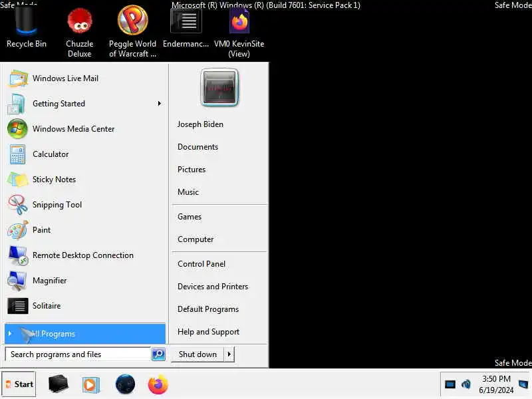The height and width of the screenshot is (399, 532).
Task: Click the Calculator icon
Action: click(x=17, y=154)
